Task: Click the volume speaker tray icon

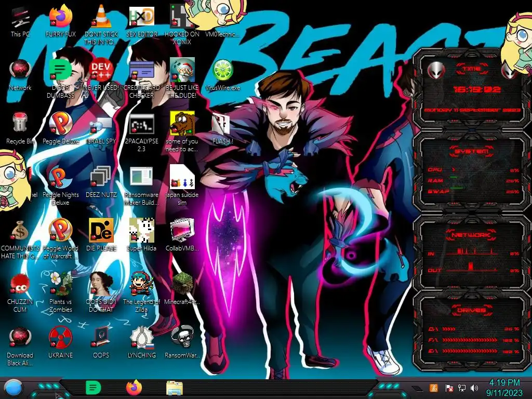Action: point(474,388)
